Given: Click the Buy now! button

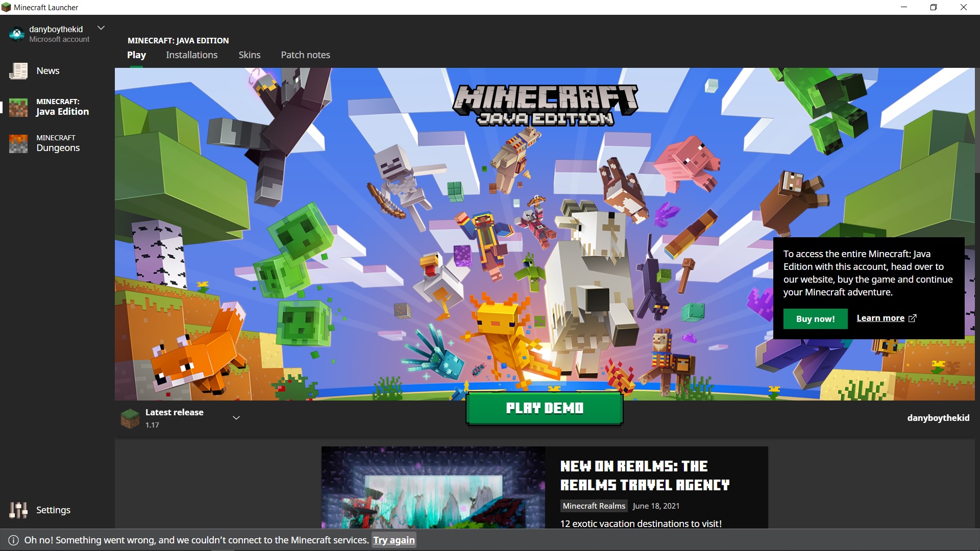Looking at the screenshot, I should 815,319.
